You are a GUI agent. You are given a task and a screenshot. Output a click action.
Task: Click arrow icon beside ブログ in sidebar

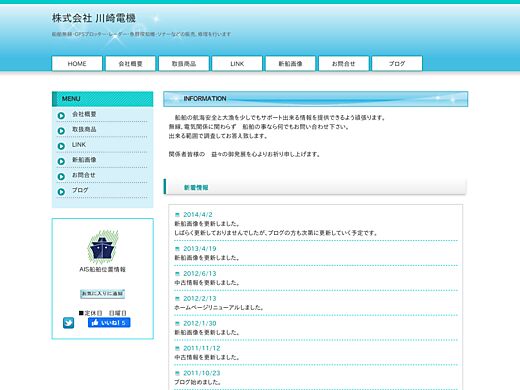61,192
